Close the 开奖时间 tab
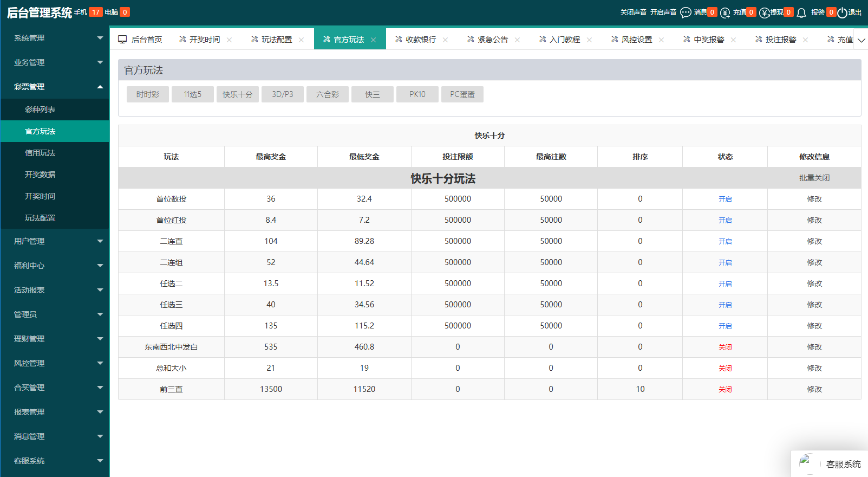Image resolution: width=868 pixels, height=477 pixels. click(230, 40)
